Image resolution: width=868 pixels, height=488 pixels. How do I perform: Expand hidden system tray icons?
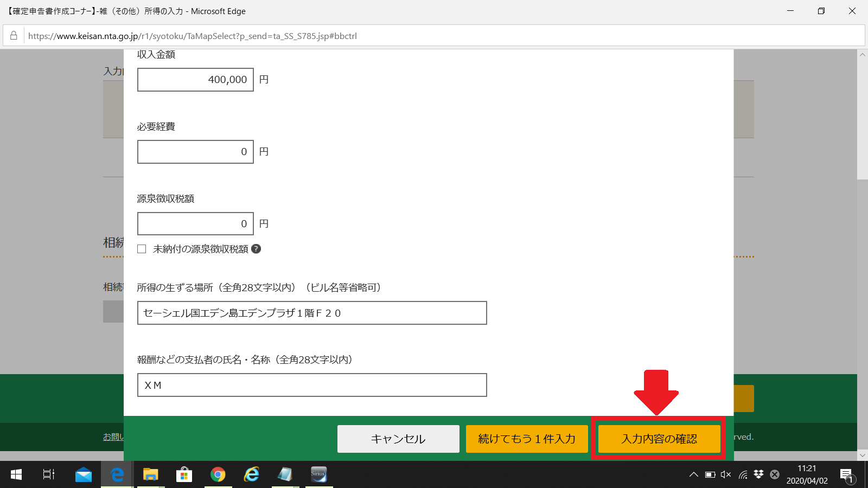(x=693, y=474)
